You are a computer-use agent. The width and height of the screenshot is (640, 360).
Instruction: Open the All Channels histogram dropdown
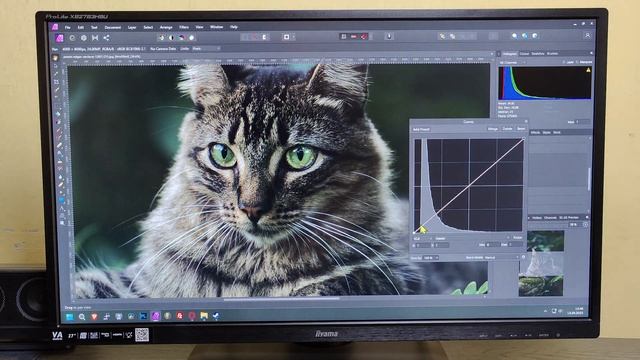click(512, 62)
